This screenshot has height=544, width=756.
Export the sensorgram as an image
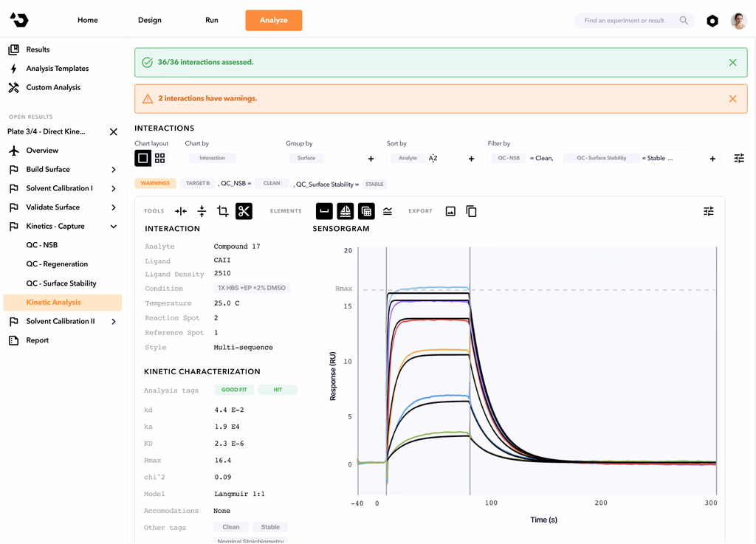coord(451,210)
